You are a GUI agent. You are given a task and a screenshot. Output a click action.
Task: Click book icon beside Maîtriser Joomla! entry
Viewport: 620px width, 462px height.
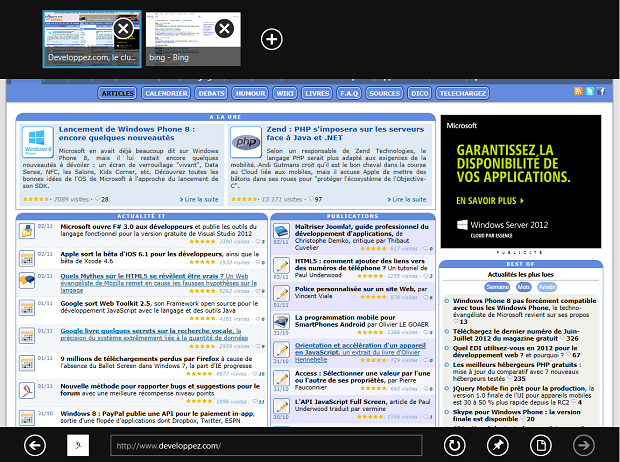pos(282,231)
